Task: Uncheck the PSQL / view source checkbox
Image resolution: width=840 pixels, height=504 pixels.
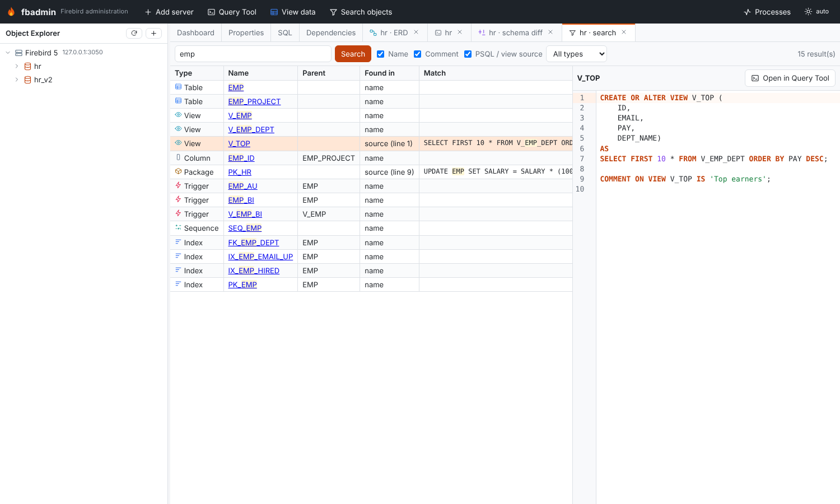Action: [x=468, y=54]
